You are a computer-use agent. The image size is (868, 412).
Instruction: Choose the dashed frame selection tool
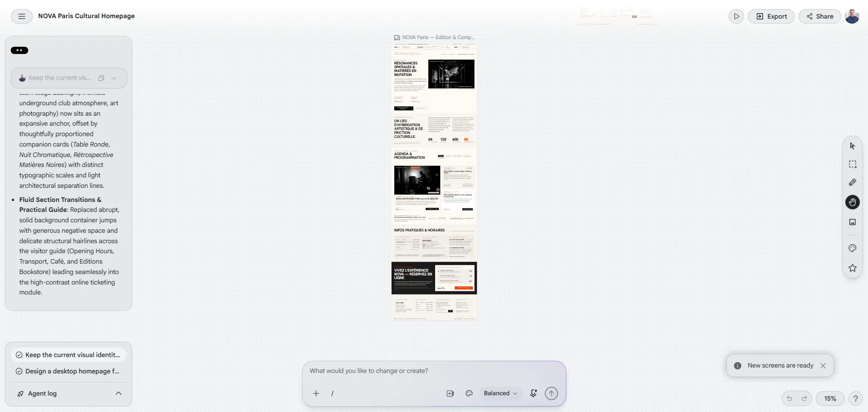(x=853, y=164)
